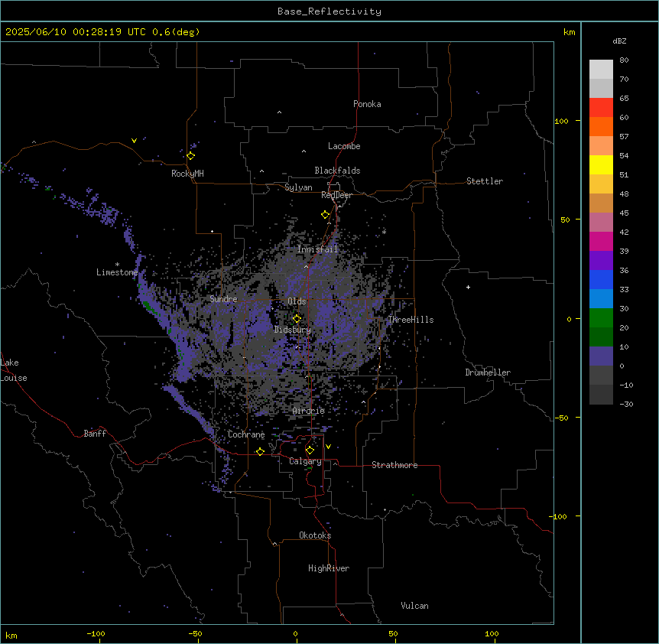
Task: Click the Airdrie city label
Action: [x=309, y=411]
